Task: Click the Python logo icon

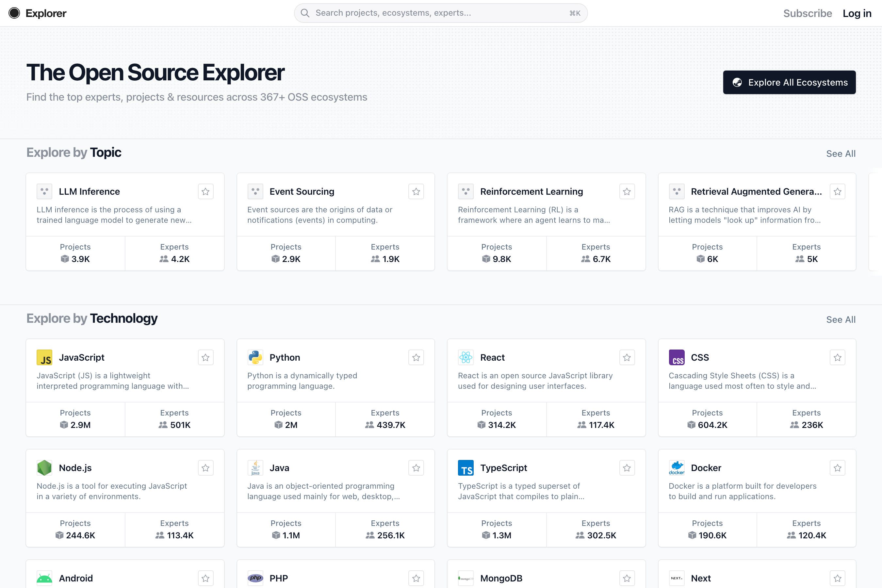Action: [x=255, y=357]
